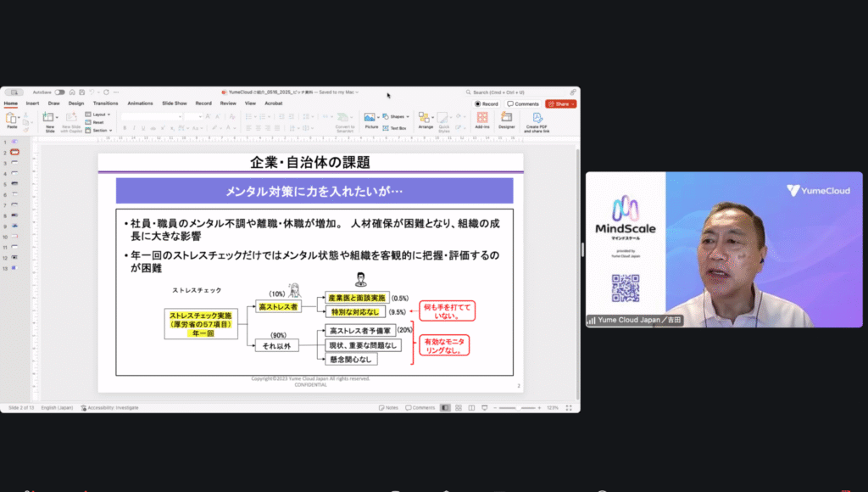This screenshot has height=492, width=868.
Task: Click the Comments button in ribbon header
Action: pyautogui.click(x=523, y=103)
